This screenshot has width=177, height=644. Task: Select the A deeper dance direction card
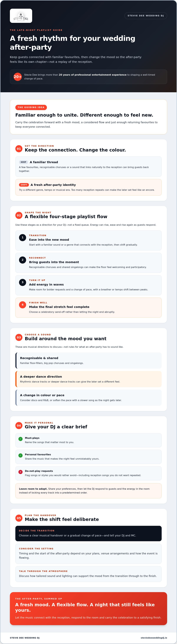click(88, 379)
